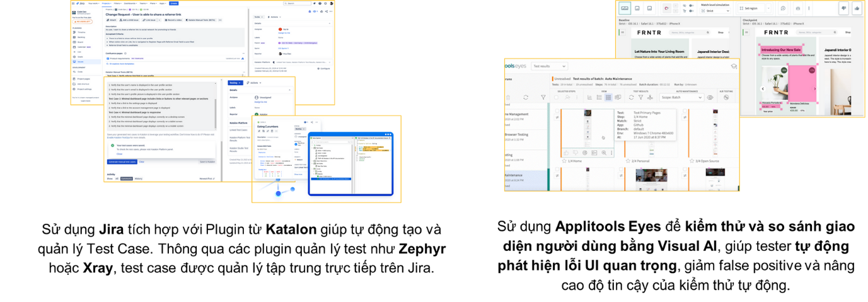The height and width of the screenshot is (302, 868).
Task: Click the thumbs up icon in comparison editor toolbar
Action: (857, 8)
